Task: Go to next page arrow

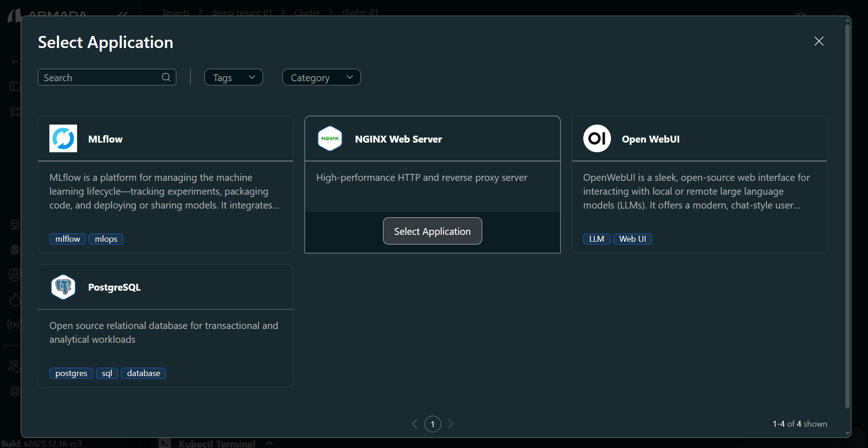Action: click(x=450, y=424)
